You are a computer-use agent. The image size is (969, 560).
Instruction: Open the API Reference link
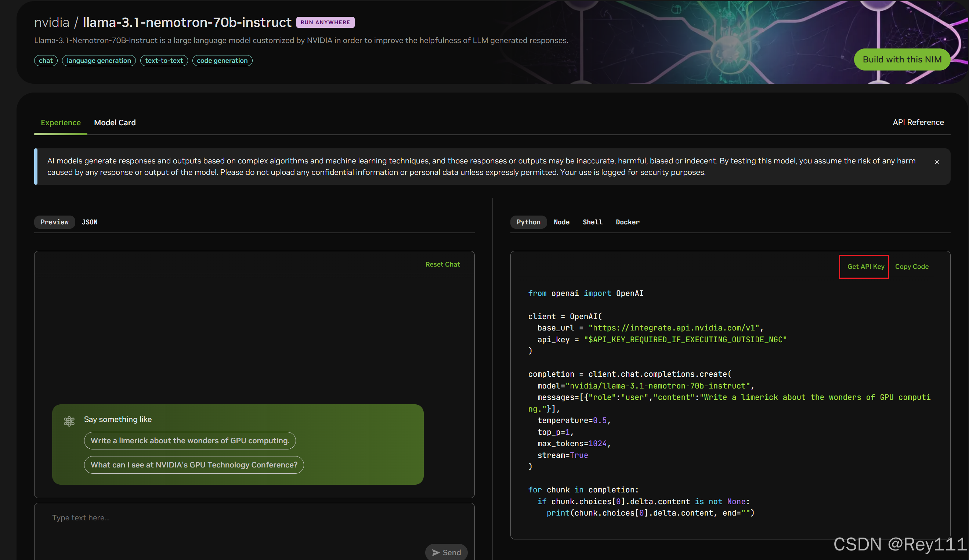[918, 122]
